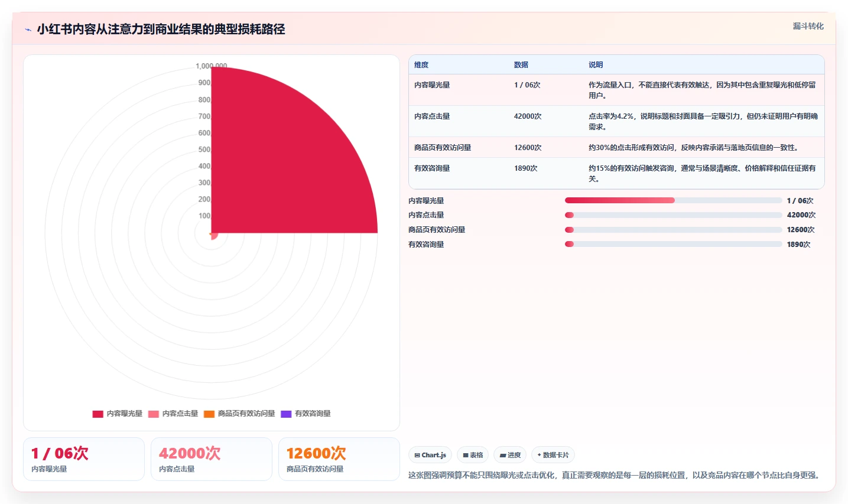This screenshot has height=504, width=848.
Task: Click the lightning icon beside the title
Action: [28, 30]
